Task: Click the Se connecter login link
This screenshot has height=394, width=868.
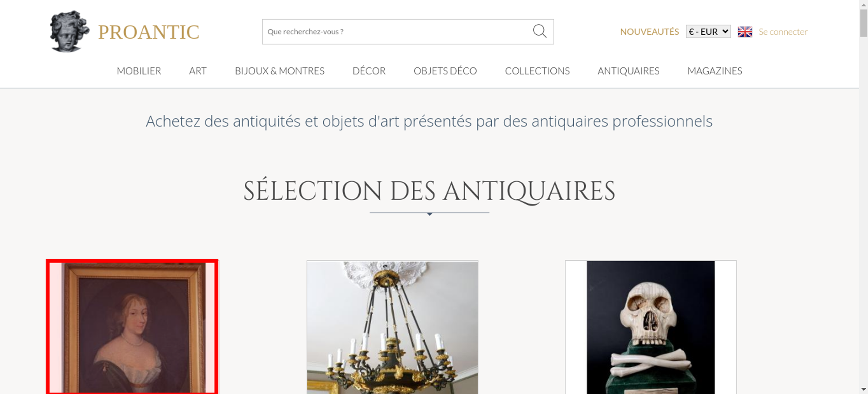Action: point(783,32)
